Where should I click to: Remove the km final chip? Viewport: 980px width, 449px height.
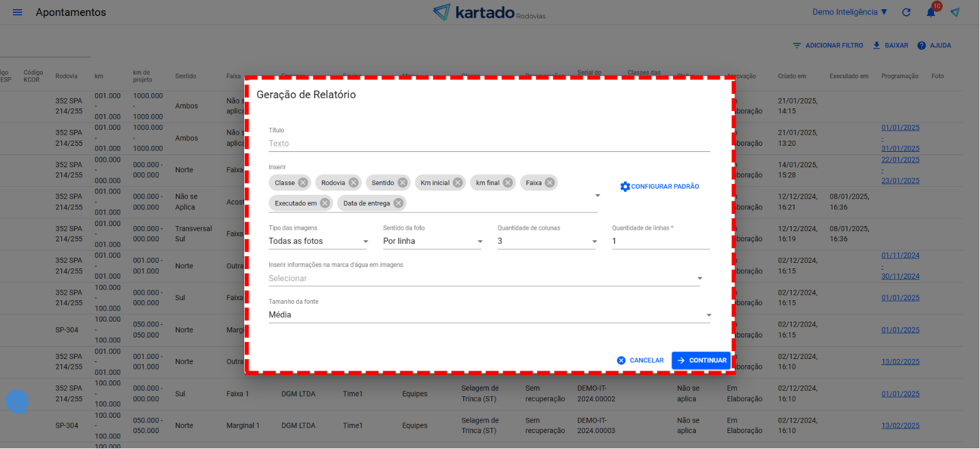pyautogui.click(x=507, y=183)
